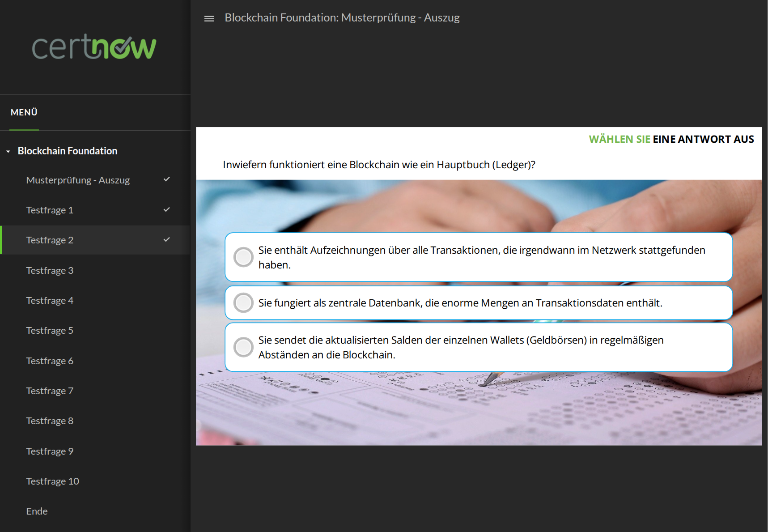Click the hamburger menu icon

[209, 18]
